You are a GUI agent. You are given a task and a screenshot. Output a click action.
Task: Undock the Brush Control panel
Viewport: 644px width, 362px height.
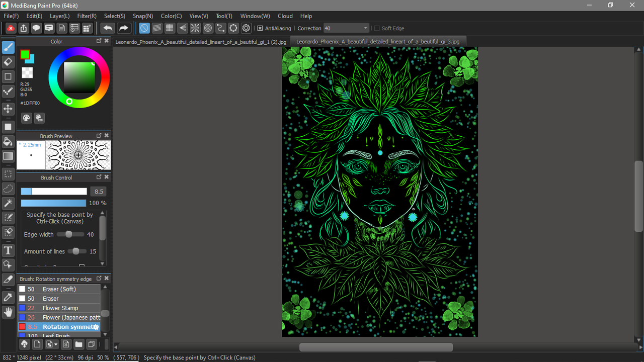(99, 177)
